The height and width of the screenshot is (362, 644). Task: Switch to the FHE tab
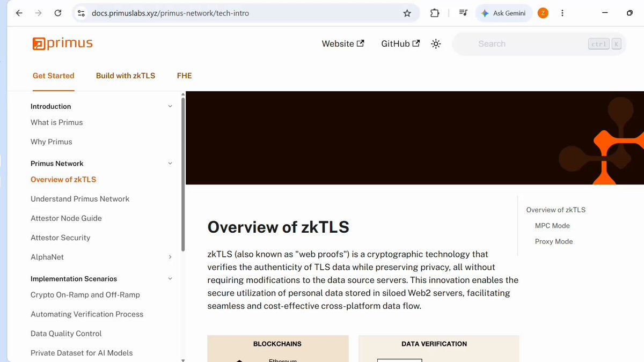[185, 76]
